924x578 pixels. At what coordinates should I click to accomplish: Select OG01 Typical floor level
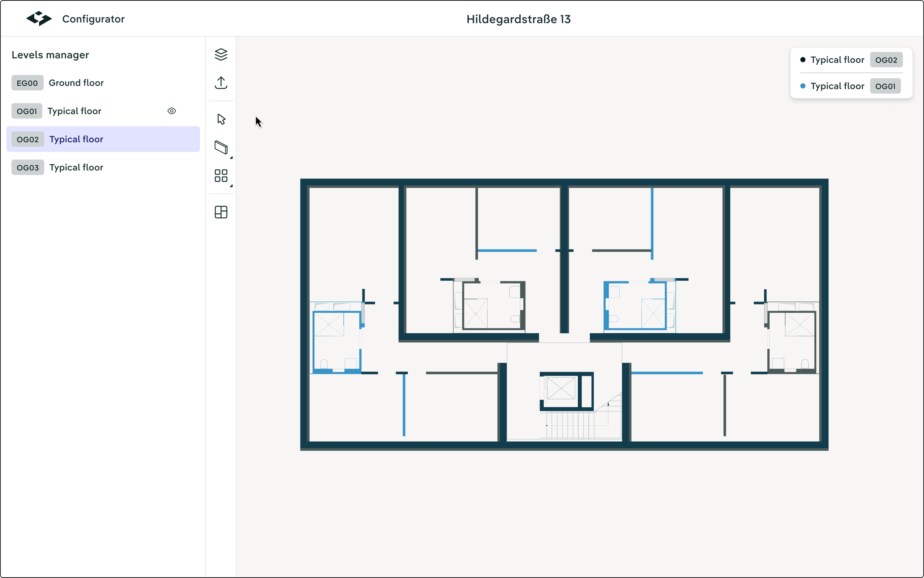click(74, 111)
